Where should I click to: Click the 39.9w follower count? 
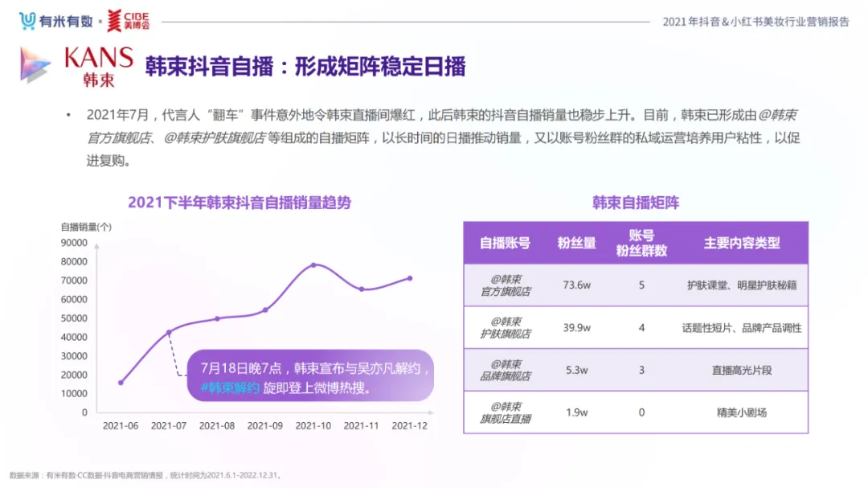point(577,328)
